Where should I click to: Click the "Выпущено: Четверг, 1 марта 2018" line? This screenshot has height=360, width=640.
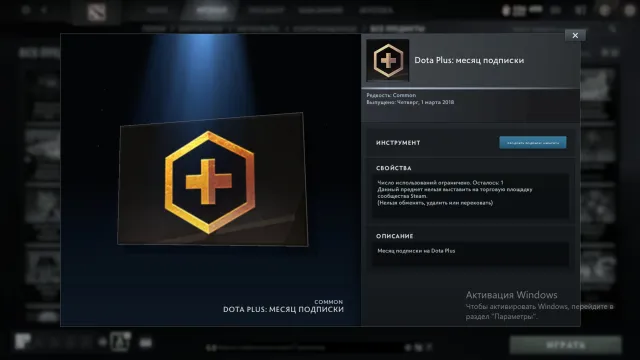coord(410,102)
